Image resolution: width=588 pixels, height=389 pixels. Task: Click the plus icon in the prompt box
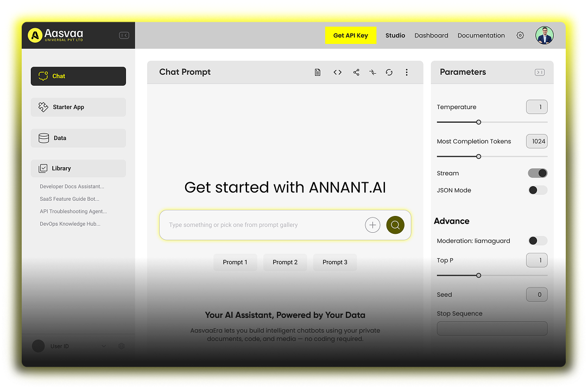coord(372,225)
